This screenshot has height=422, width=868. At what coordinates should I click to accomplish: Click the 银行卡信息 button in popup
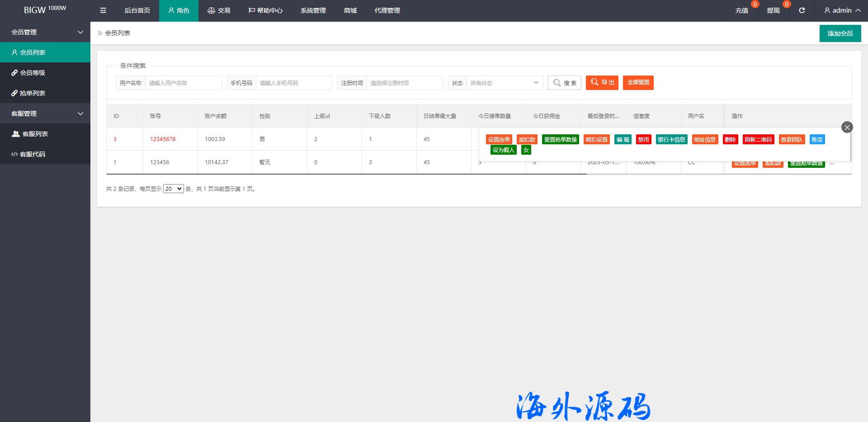[671, 140]
